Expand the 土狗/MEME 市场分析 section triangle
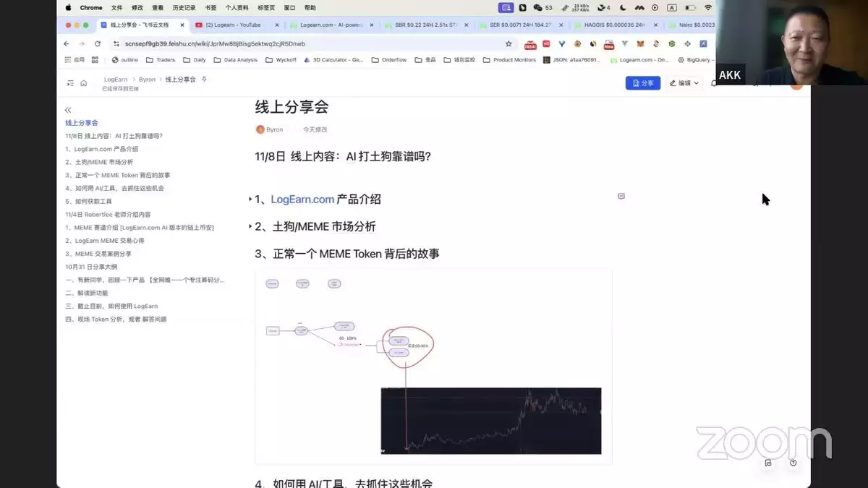The image size is (868, 488). pyautogui.click(x=250, y=226)
